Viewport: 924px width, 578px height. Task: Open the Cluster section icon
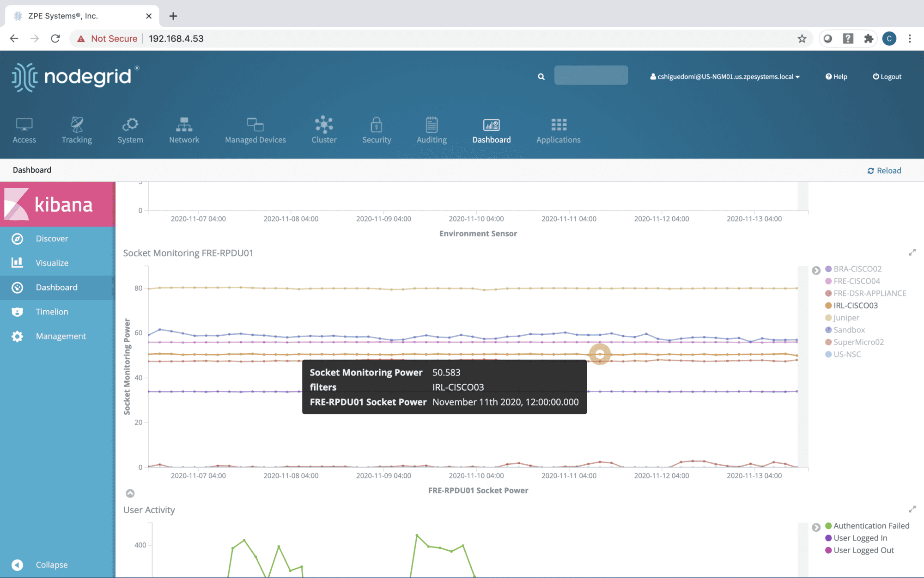324,125
